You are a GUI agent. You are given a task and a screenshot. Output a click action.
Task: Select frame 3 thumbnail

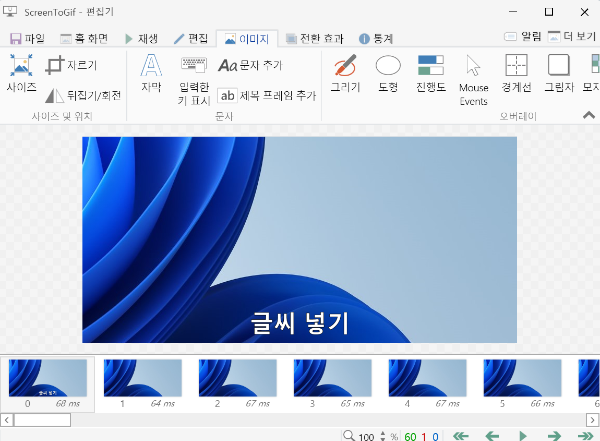[x=333, y=384]
